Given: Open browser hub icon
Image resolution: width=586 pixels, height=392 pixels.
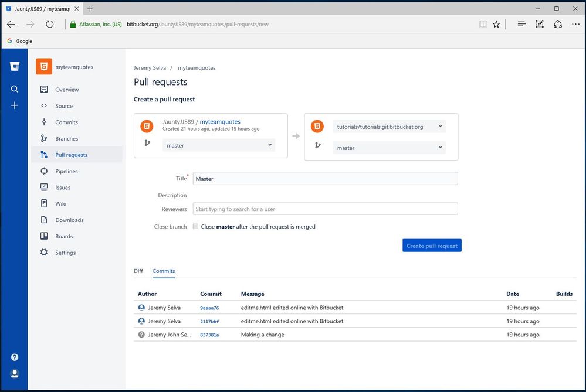Looking at the screenshot, I should click(521, 24).
